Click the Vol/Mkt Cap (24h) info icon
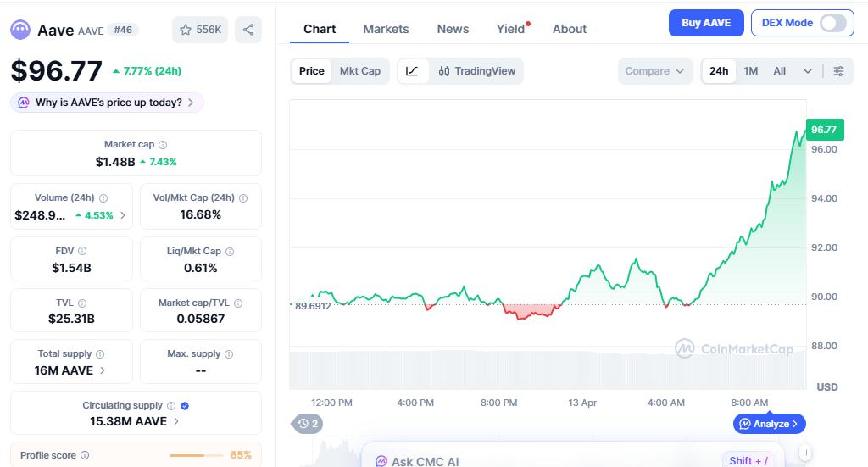Screen dimensions: 868x467 pyautogui.click(x=243, y=198)
